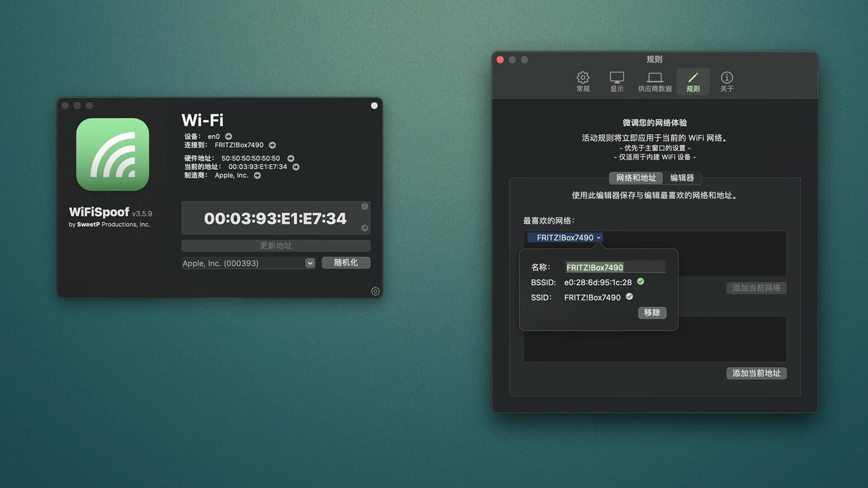Click arrow icon next to manufacturer Apple, Inc.
The height and width of the screenshot is (488, 868).
pyautogui.click(x=257, y=176)
